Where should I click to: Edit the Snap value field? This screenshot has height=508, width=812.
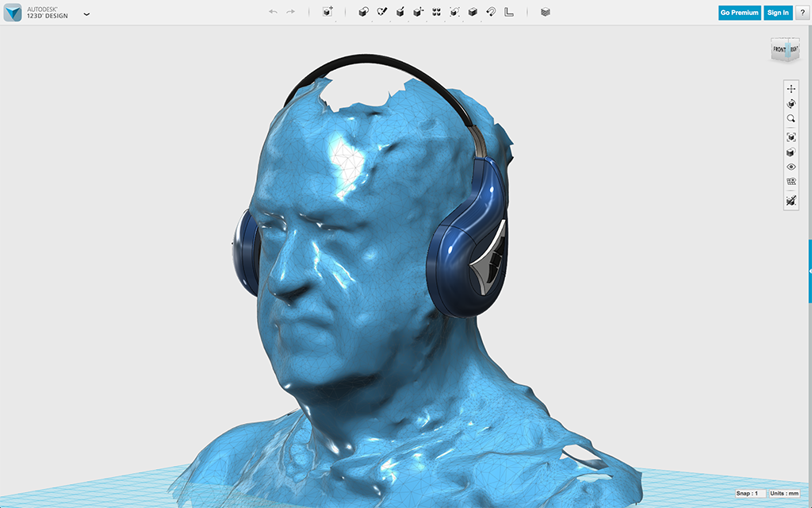(x=750, y=494)
